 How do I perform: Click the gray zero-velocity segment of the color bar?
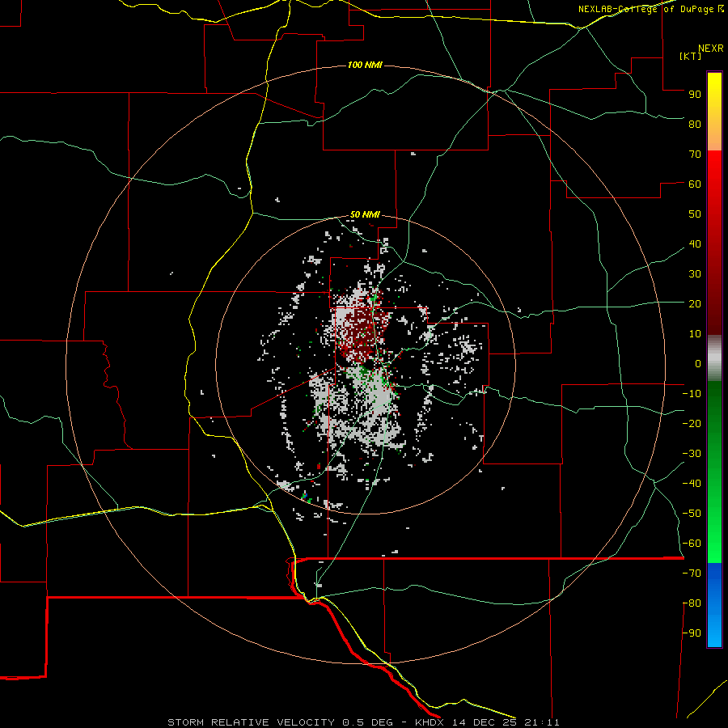point(714,358)
